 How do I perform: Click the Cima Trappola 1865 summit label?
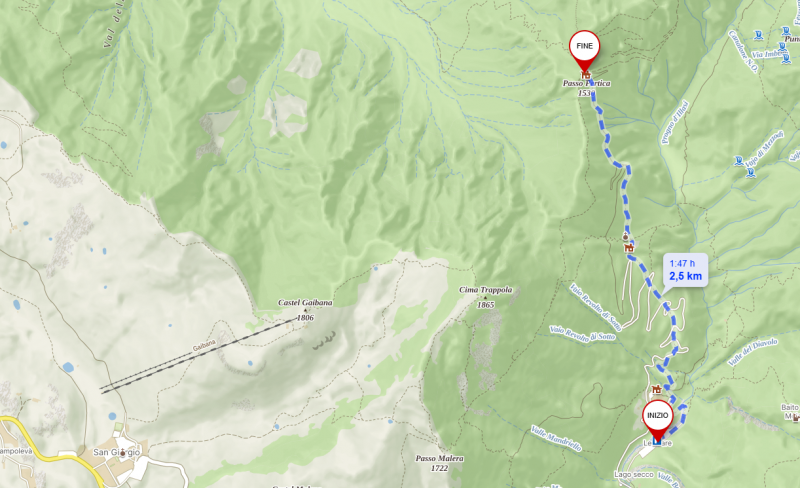point(486,297)
